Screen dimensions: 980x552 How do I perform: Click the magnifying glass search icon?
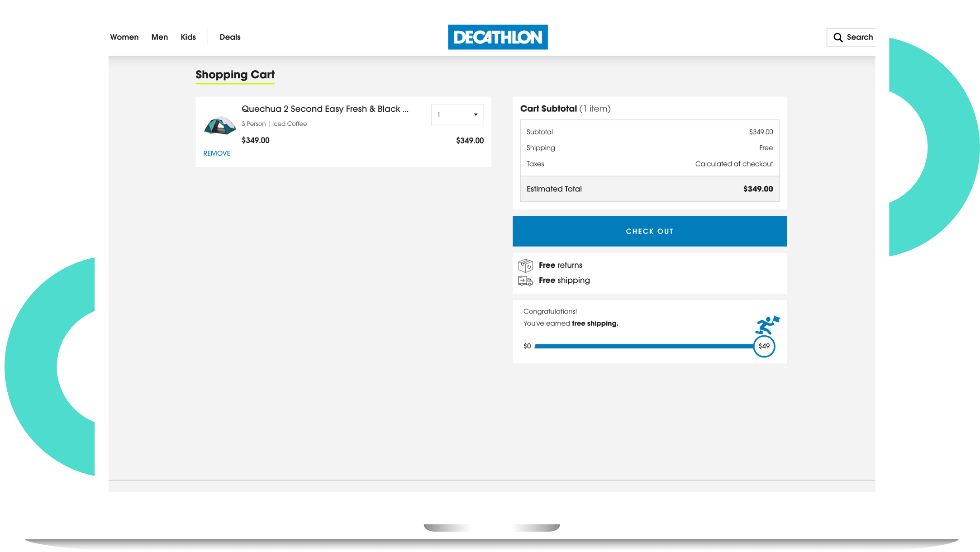838,38
